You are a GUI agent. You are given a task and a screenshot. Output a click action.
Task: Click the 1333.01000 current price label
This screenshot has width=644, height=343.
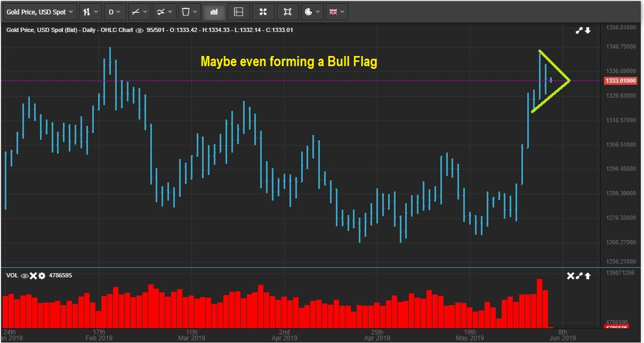click(621, 81)
